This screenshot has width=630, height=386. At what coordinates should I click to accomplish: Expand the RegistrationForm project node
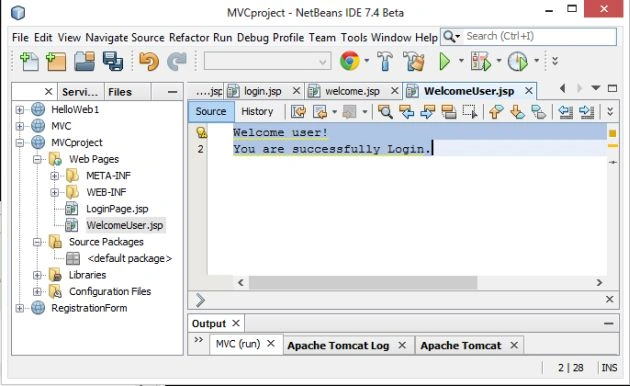click(19, 308)
